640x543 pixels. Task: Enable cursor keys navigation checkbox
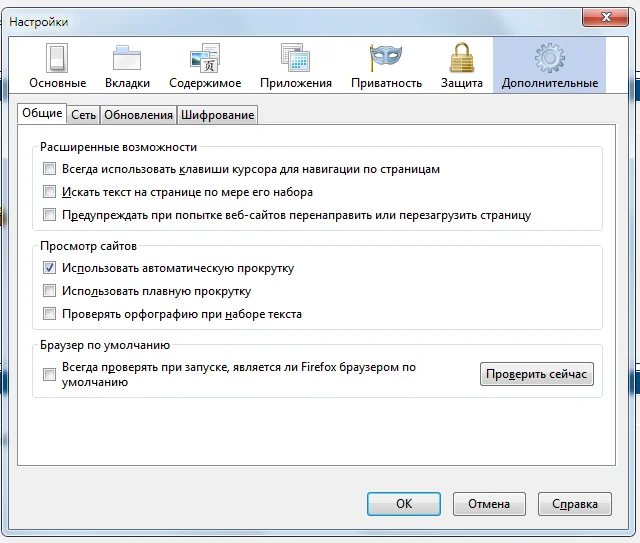(50, 170)
